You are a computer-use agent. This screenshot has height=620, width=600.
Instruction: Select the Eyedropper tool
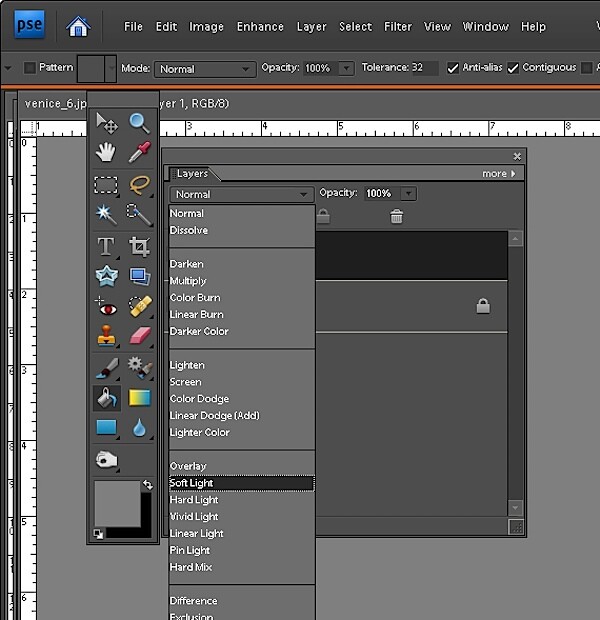tap(139, 152)
